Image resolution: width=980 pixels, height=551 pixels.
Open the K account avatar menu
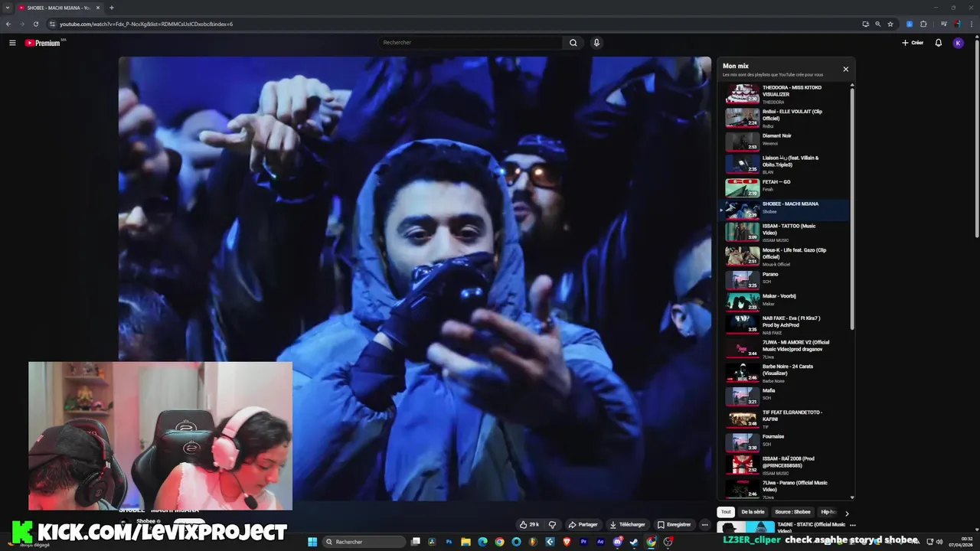pos(958,43)
